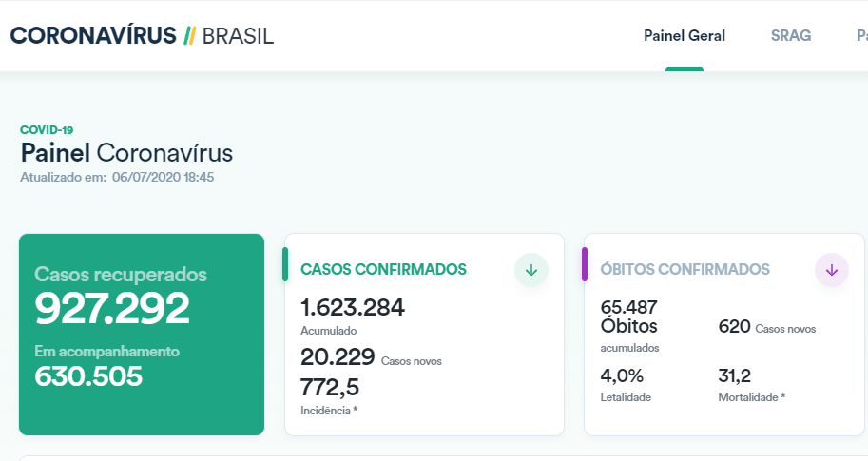The height and width of the screenshot is (461, 868).
Task: Click the 4,0% Letalidade value
Action: click(x=622, y=375)
